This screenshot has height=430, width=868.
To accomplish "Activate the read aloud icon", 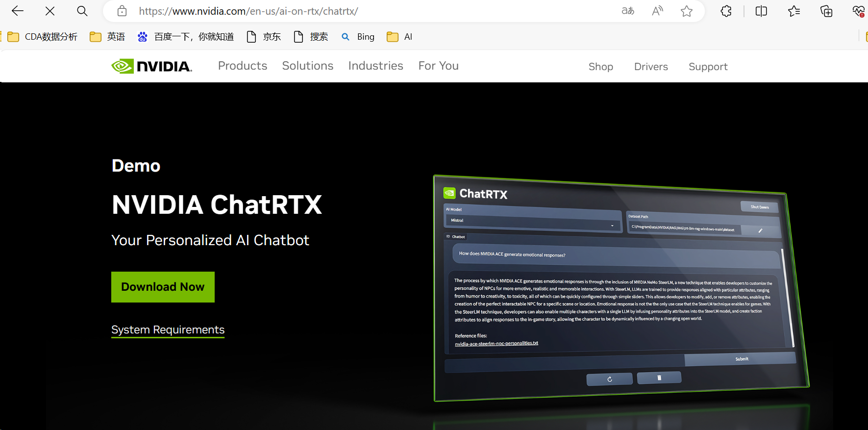I will pos(657,11).
